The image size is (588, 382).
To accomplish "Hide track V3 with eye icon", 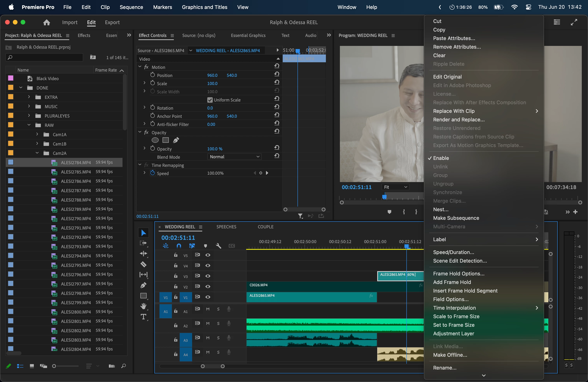I will click(x=208, y=276).
